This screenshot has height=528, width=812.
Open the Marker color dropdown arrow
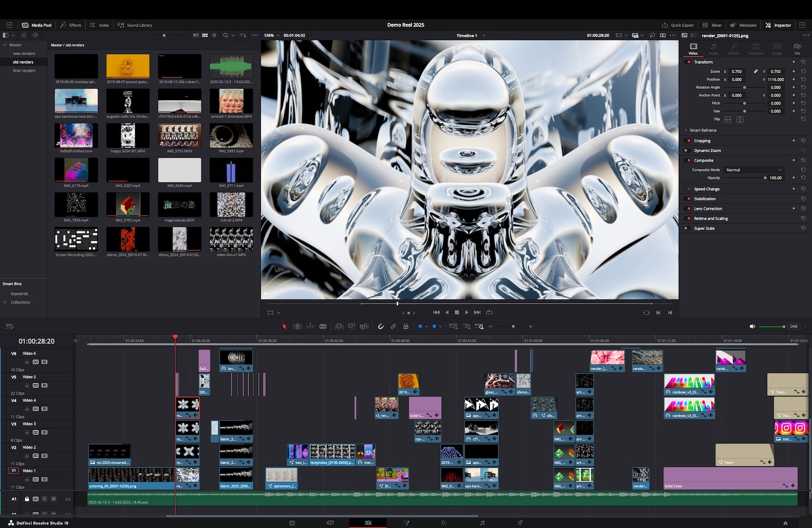point(441,327)
